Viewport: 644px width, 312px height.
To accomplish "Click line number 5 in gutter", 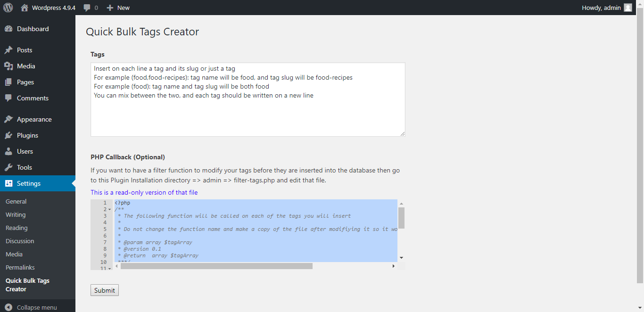I will pos(105,229).
